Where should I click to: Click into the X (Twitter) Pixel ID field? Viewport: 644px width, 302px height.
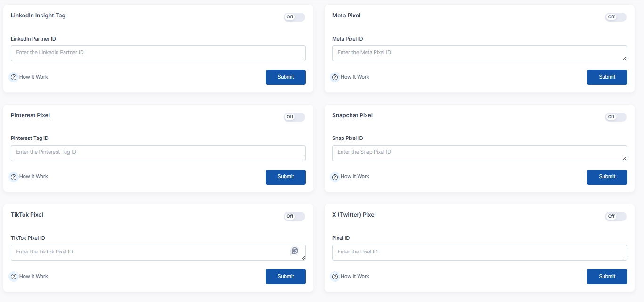[480, 253]
